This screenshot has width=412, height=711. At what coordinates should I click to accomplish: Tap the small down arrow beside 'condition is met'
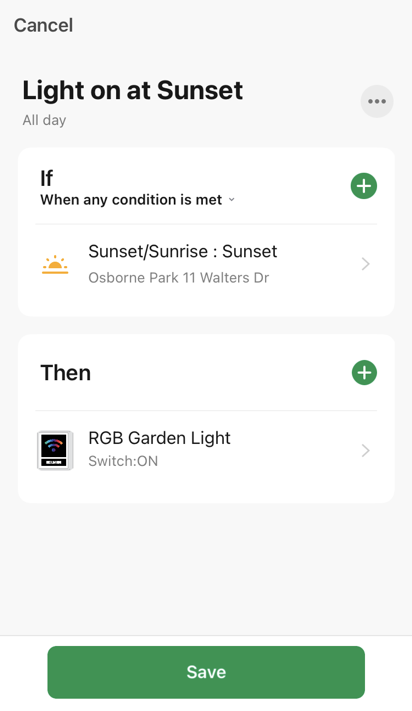point(232,200)
